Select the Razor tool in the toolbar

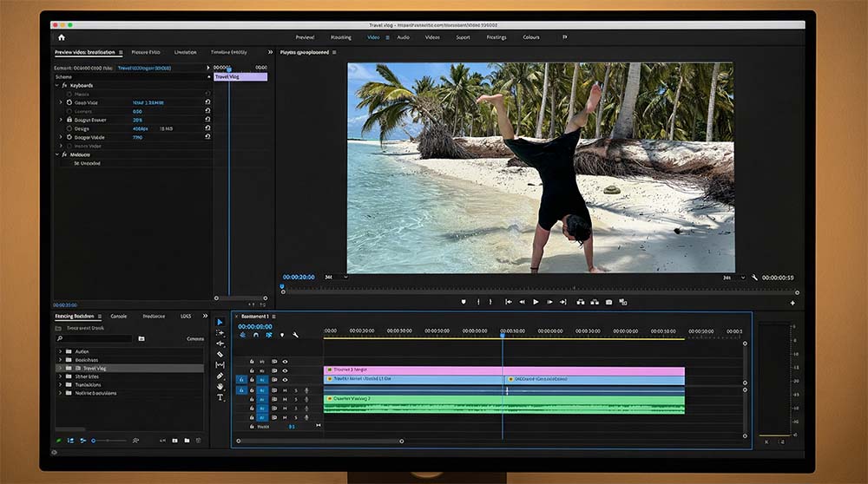coord(220,354)
